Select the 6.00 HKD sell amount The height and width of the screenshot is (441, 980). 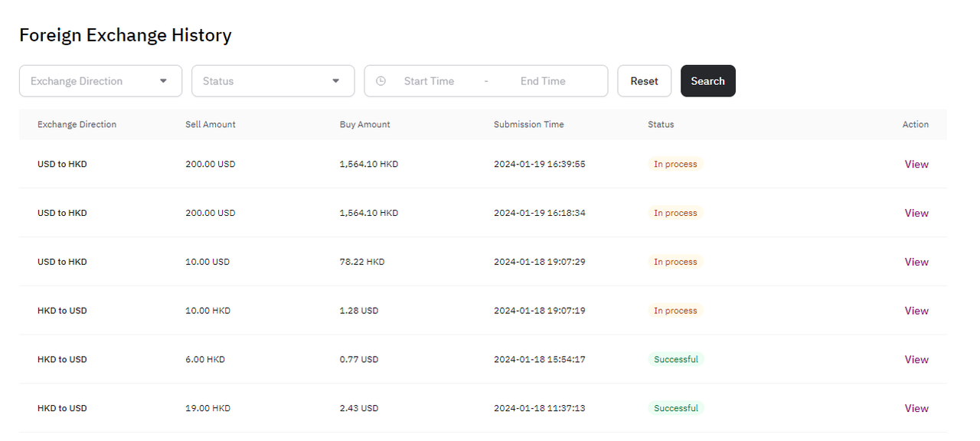[x=205, y=359]
